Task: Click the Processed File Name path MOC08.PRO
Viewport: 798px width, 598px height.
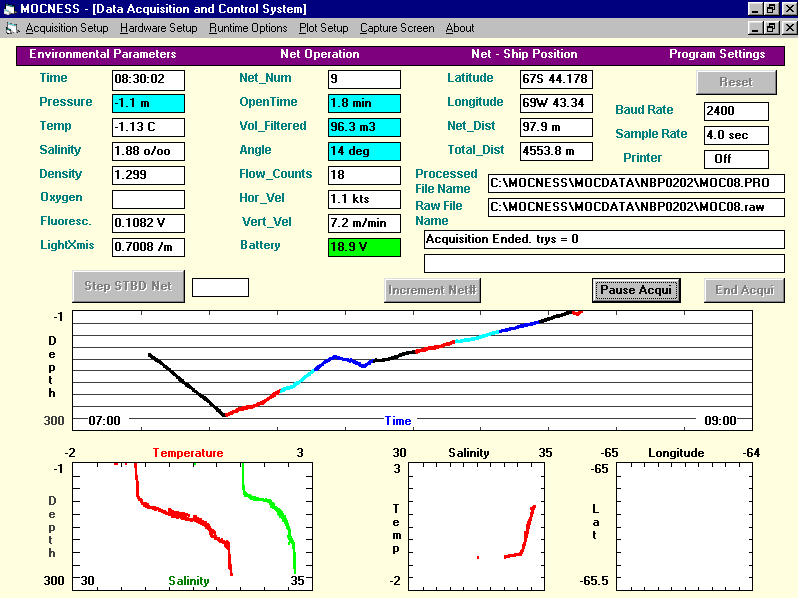Action: coord(636,183)
